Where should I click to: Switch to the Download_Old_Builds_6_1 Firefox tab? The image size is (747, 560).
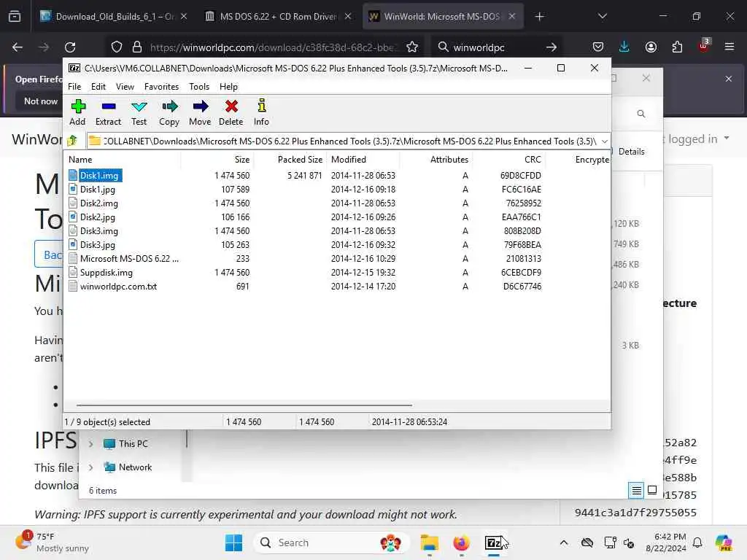click(x=115, y=17)
